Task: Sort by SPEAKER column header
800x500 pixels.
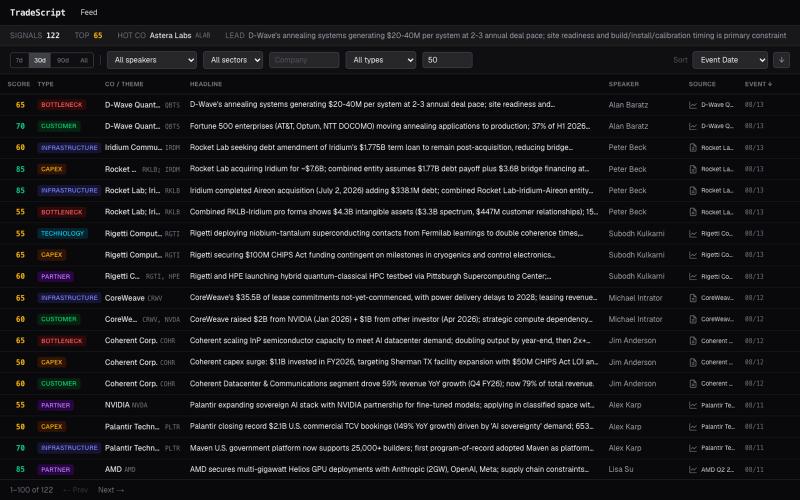Action: click(x=623, y=84)
